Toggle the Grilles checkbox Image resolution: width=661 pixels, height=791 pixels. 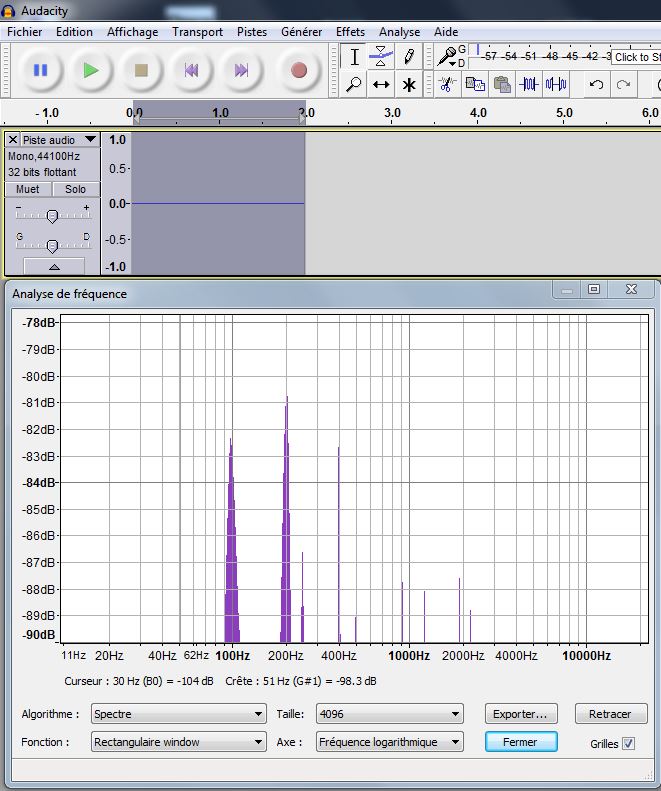(x=628, y=743)
